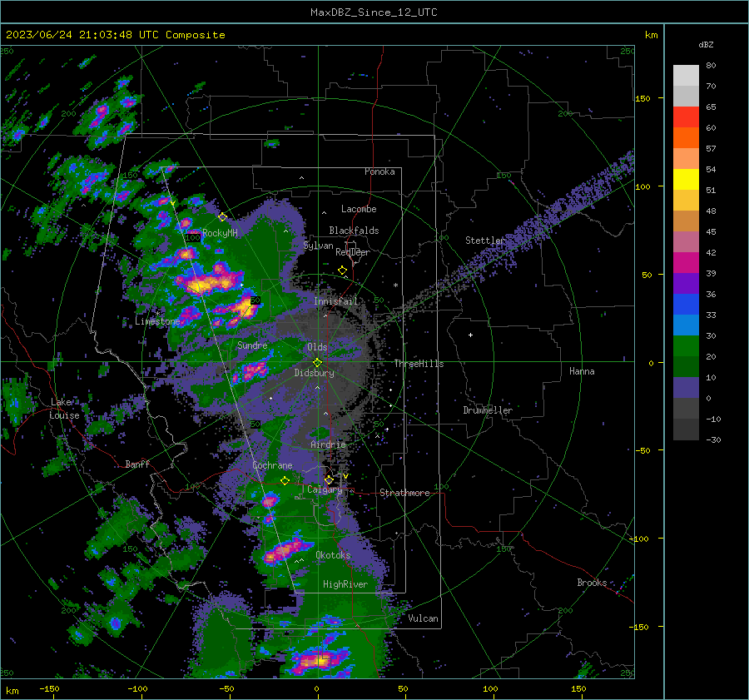Screen dimensions: 749x700
Task: Click the Banff label
Action: [137, 464]
